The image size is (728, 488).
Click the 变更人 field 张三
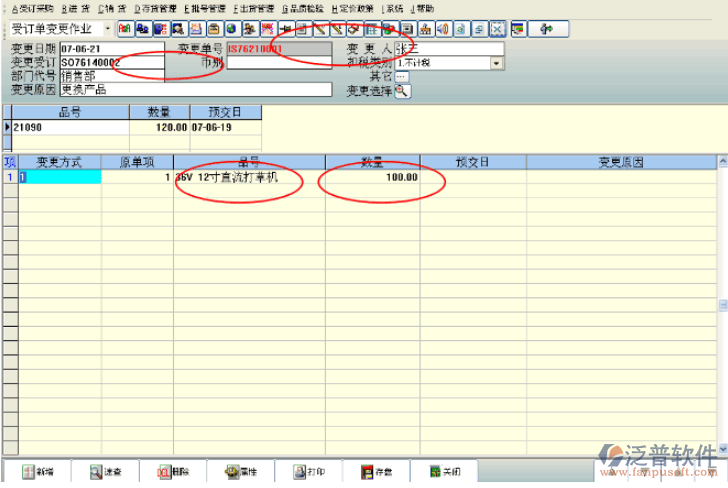point(449,49)
